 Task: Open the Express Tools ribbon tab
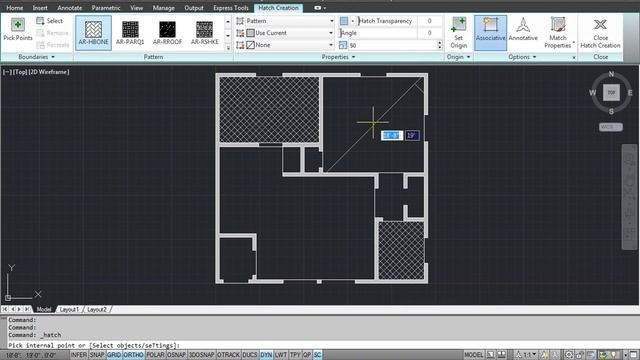(x=231, y=8)
